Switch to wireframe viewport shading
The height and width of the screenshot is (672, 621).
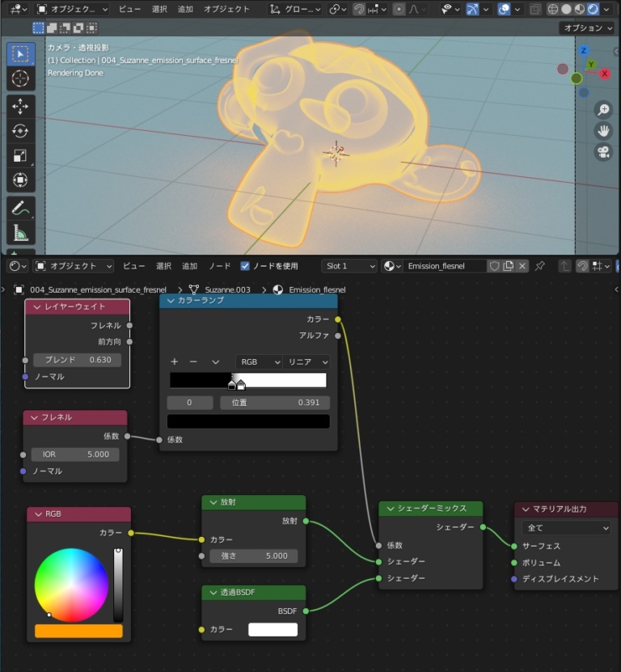[x=553, y=9]
